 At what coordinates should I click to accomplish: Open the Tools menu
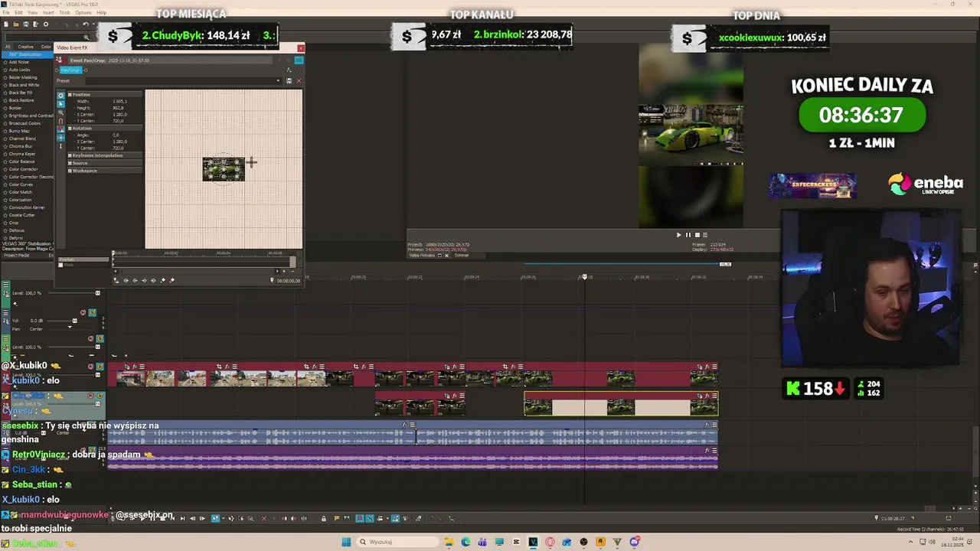pos(64,12)
